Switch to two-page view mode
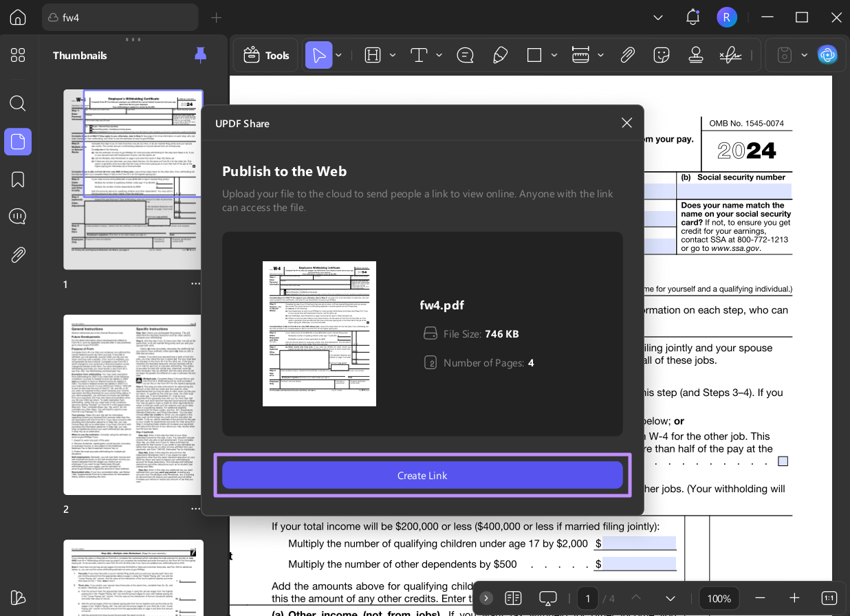The width and height of the screenshot is (850, 616). (x=513, y=598)
